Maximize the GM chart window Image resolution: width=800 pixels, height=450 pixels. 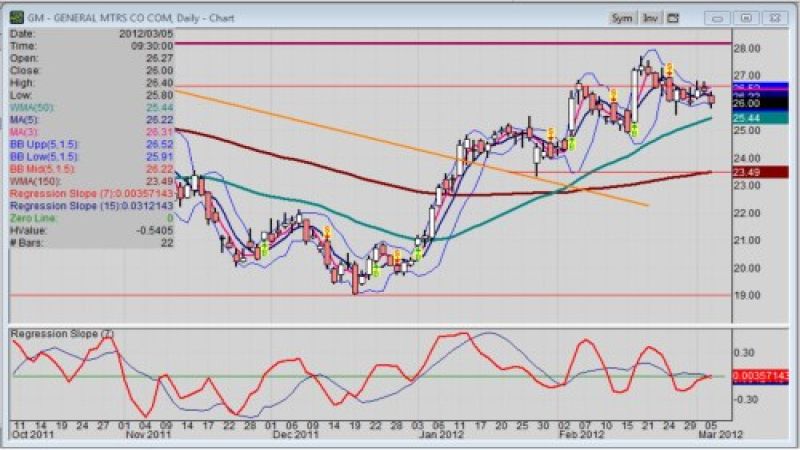coord(746,18)
